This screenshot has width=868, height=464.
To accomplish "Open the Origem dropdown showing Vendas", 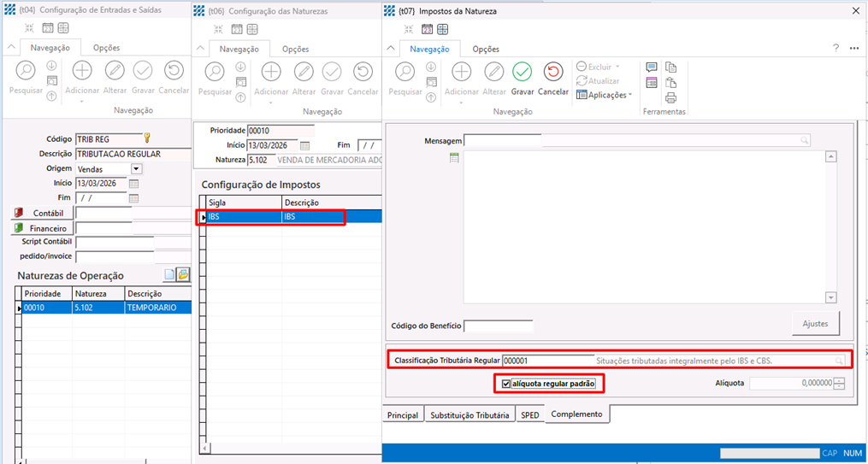I will pos(136,169).
